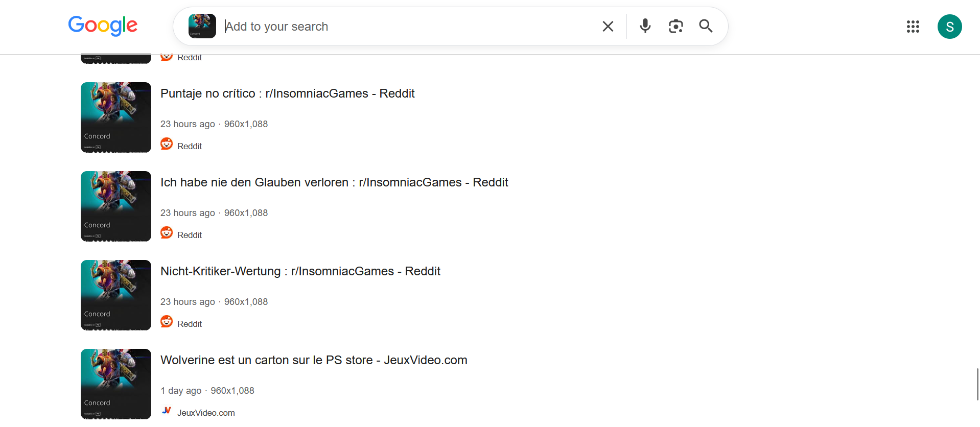Click Reddit source label under "Puntaje no crítico"
The height and width of the screenshot is (427, 980).
(190, 146)
